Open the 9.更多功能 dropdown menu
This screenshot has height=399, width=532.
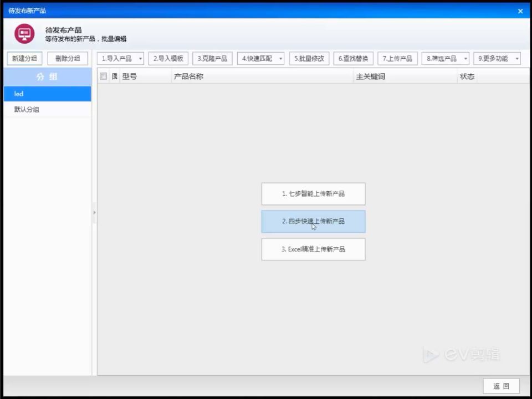[x=497, y=58]
